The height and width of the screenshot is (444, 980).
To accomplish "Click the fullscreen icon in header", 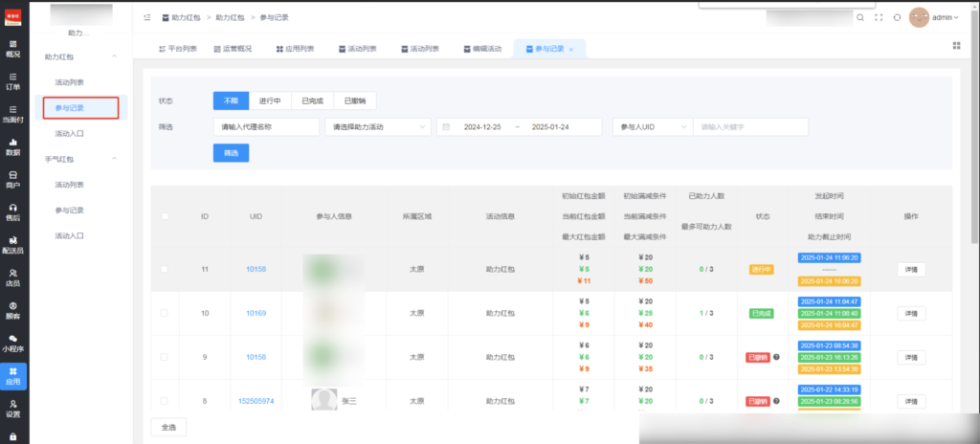I will [879, 17].
